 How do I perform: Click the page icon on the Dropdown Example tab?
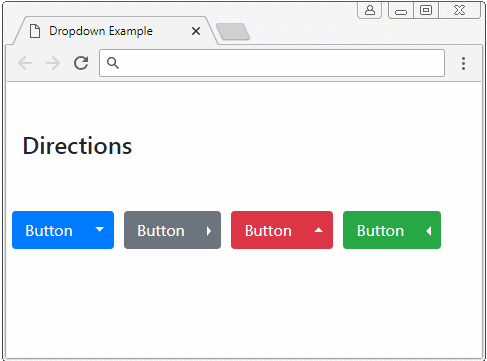[35, 31]
